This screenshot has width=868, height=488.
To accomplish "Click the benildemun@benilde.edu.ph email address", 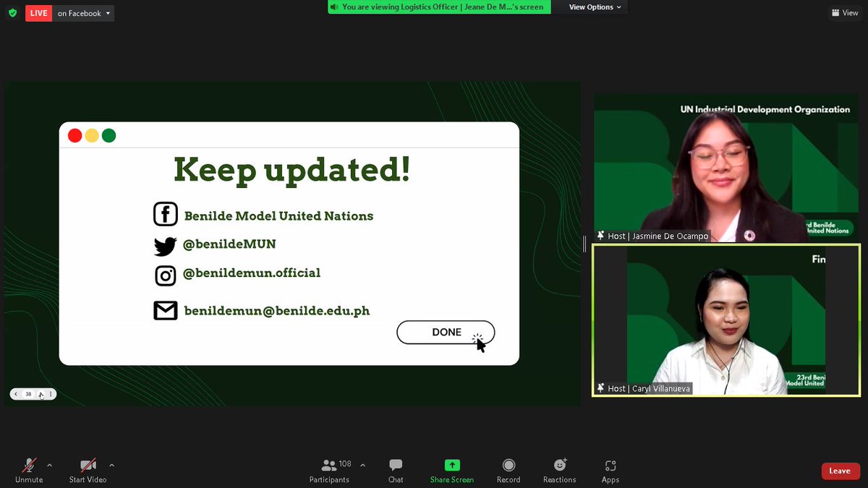I will point(277,311).
